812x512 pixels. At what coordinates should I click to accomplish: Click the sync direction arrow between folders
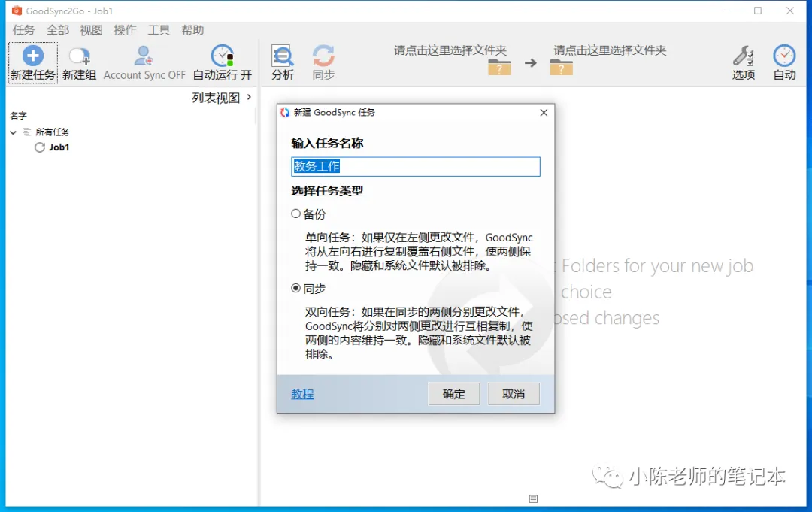click(x=530, y=63)
